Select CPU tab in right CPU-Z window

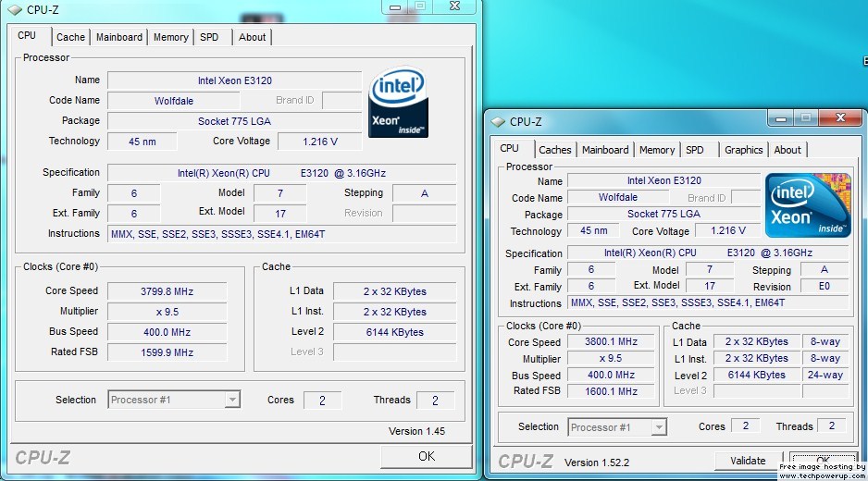[x=509, y=148]
